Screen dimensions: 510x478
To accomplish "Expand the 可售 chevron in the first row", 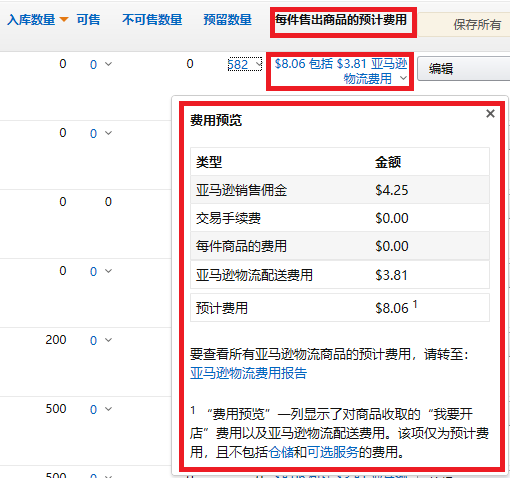I will point(108,64).
